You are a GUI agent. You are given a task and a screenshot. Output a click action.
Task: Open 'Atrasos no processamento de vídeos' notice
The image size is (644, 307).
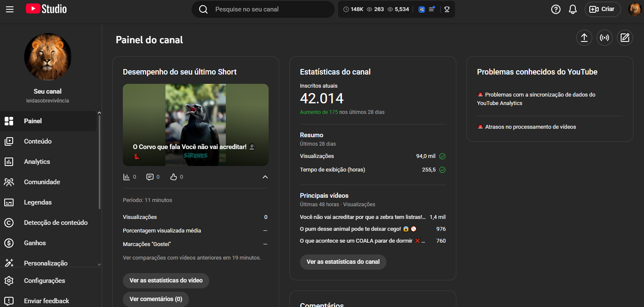click(x=527, y=127)
